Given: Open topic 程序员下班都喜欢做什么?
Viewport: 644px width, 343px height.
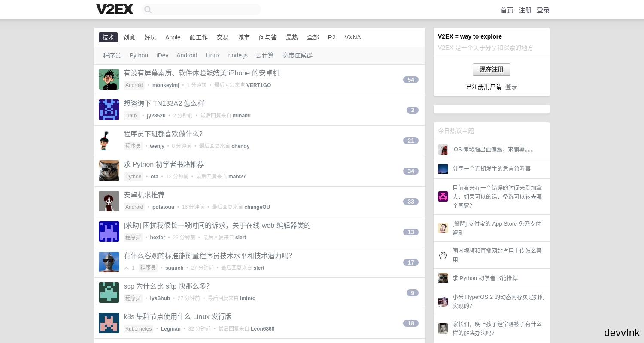Looking at the screenshot, I should click(x=163, y=134).
